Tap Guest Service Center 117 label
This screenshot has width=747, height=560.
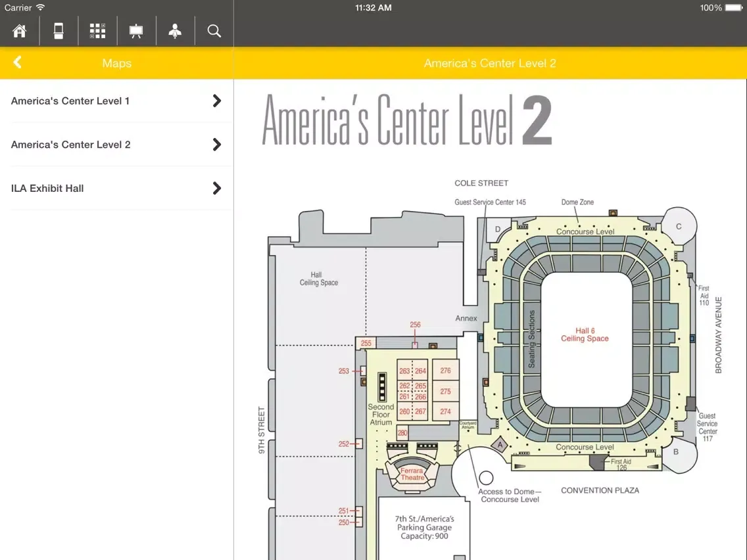click(707, 427)
